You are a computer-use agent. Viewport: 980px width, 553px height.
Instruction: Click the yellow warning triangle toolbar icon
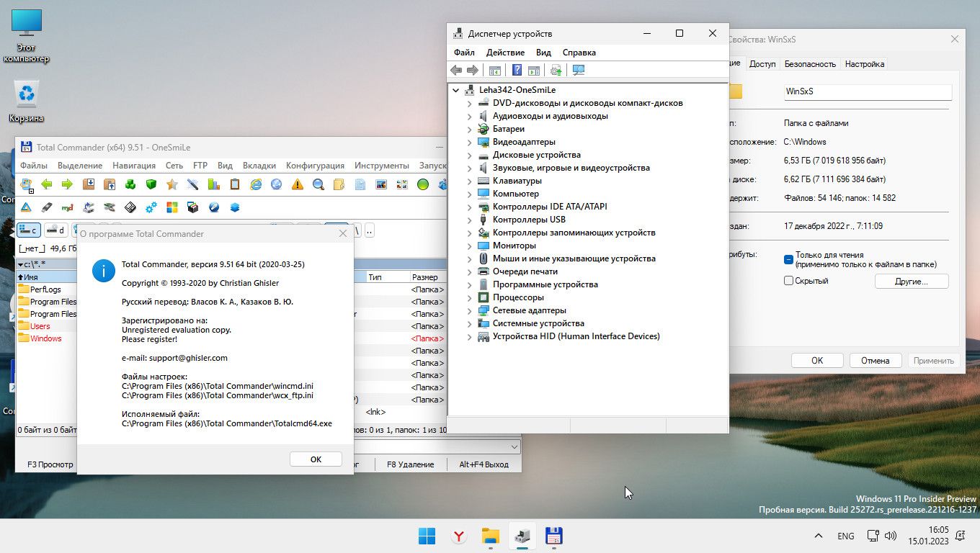[x=297, y=184]
